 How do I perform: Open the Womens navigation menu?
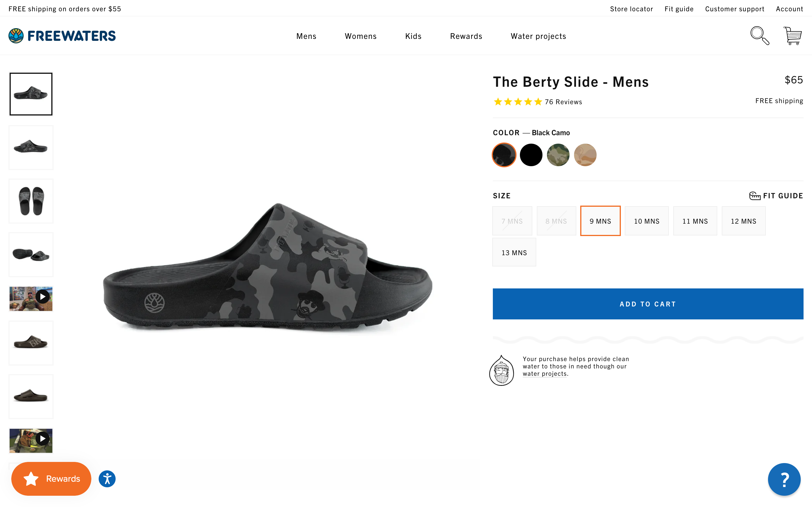pyautogui.click(x=360, y=36)
